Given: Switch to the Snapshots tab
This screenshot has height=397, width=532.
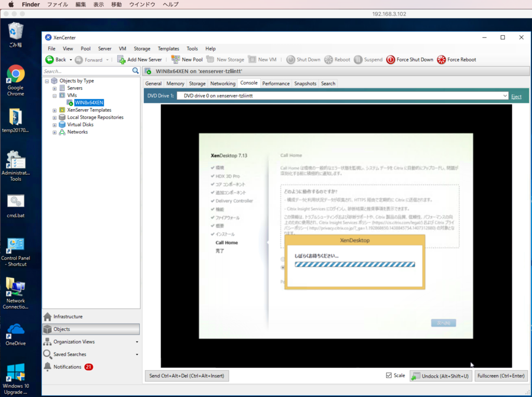Looking at the screenshot, I should click(x=305, y=84).
